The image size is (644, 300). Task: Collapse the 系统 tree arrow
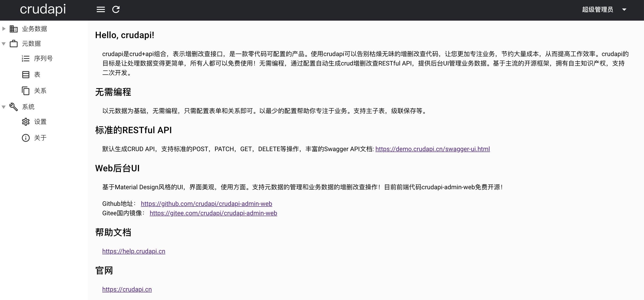(4, 107)
